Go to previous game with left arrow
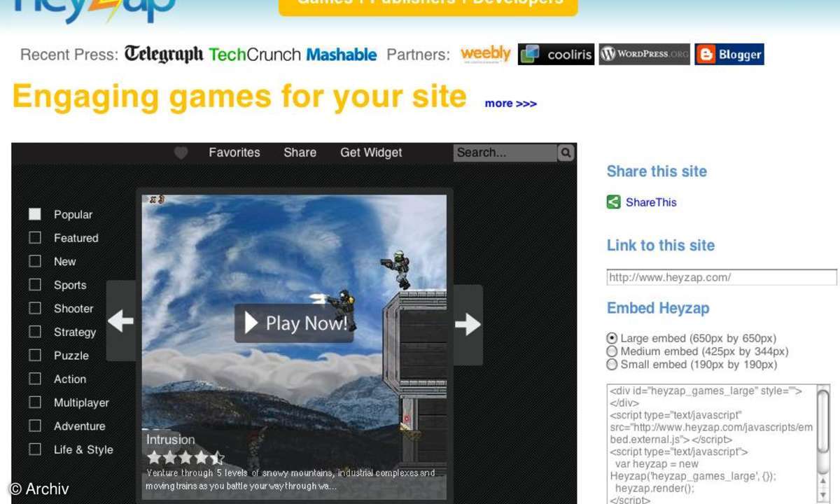Image resolution: width=840 pixels, height=504 pixels. (120, 321)
